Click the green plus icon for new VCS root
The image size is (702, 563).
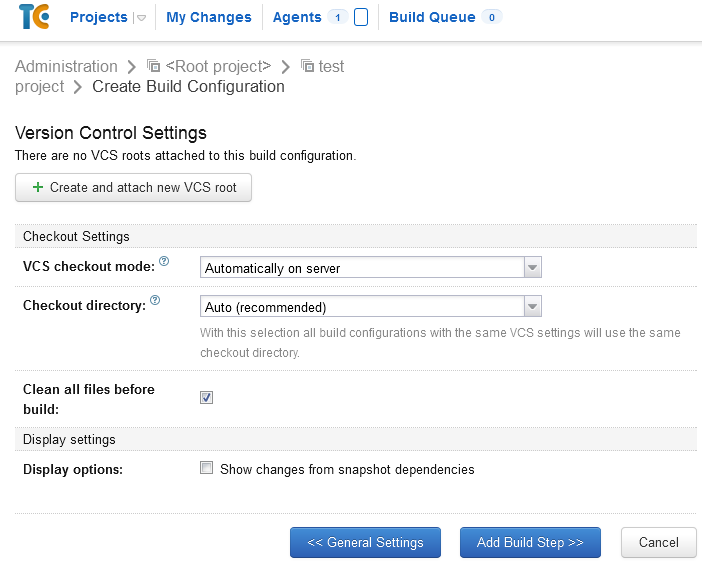click(x=38, y=187)
